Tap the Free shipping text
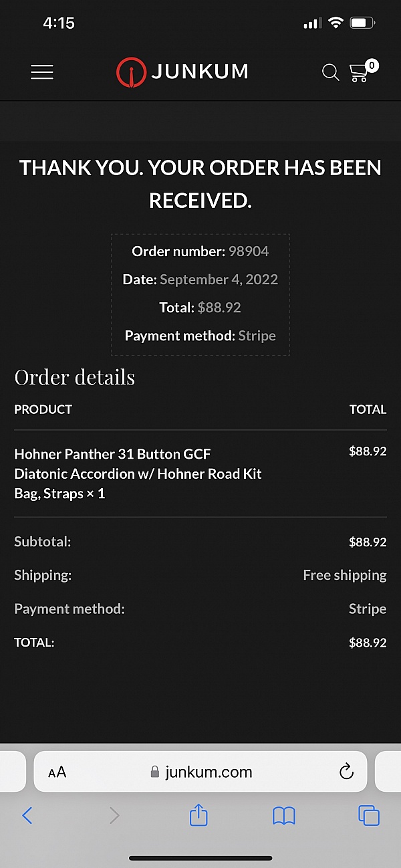This screenshot has width=401, height=868. [x=345, y=575]
